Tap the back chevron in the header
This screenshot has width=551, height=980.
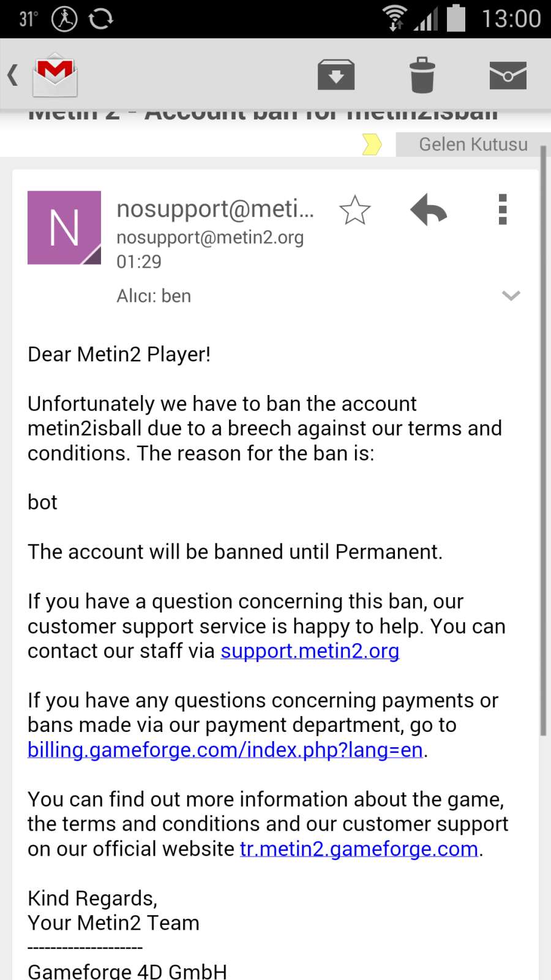[x=13, y=75]
